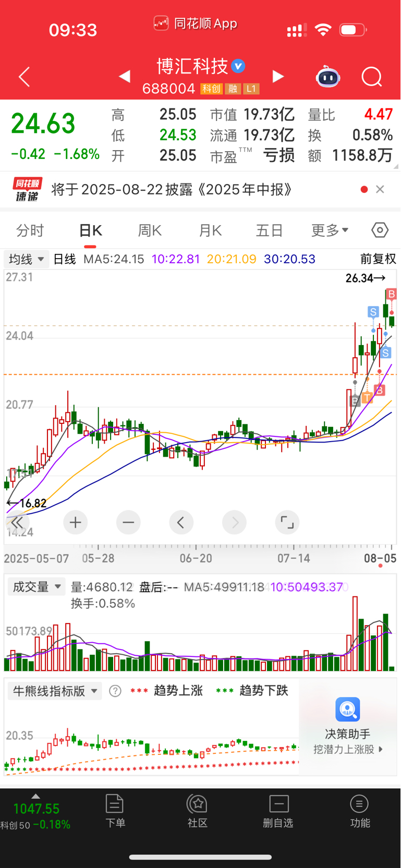The height and width of the screenshot is (868, 401).
Task: Go back with the left chevron arrow
Action: [24, 77]
